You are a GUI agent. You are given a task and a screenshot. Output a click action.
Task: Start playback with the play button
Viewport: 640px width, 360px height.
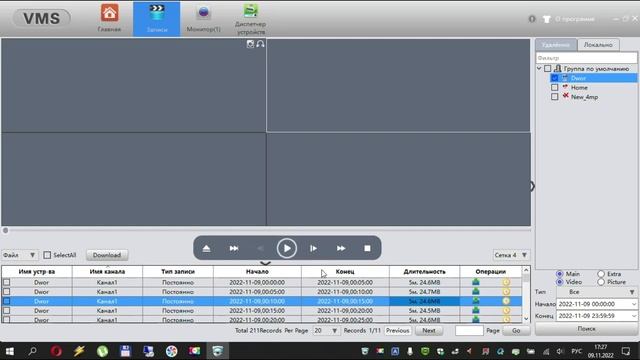[x=287, y=248]
